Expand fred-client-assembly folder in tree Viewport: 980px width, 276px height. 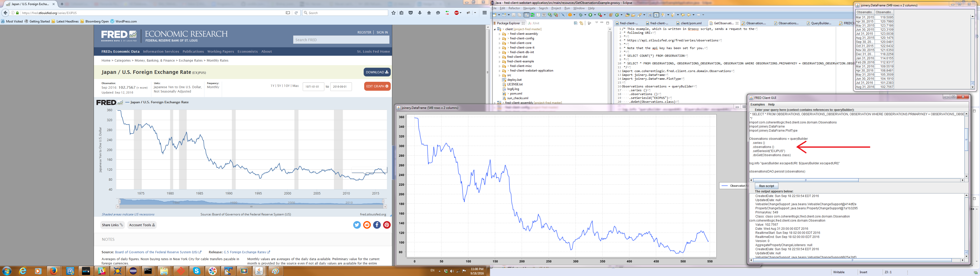point(499,34)
